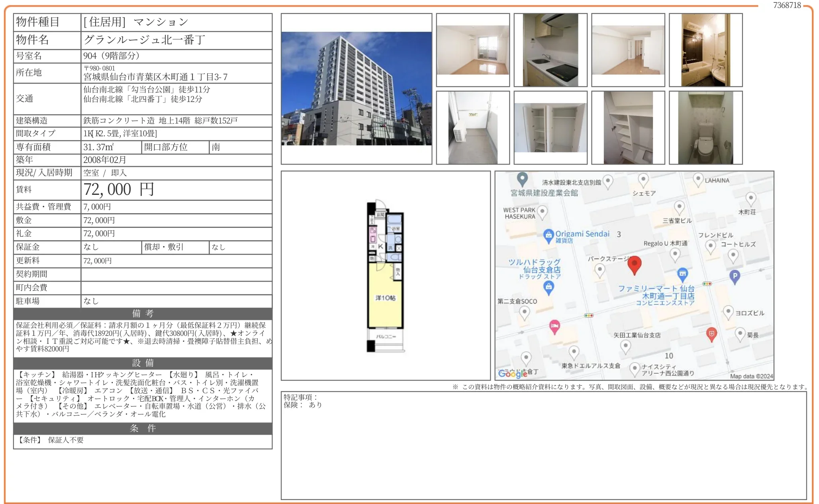819x504 pixels.
Task: Click the blue parking P marker
Action: [x=735, y=276]
